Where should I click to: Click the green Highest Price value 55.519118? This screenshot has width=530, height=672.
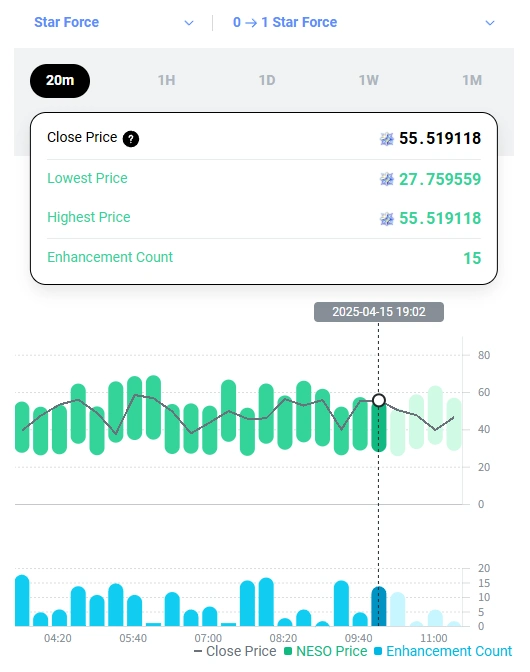(440, 219)
